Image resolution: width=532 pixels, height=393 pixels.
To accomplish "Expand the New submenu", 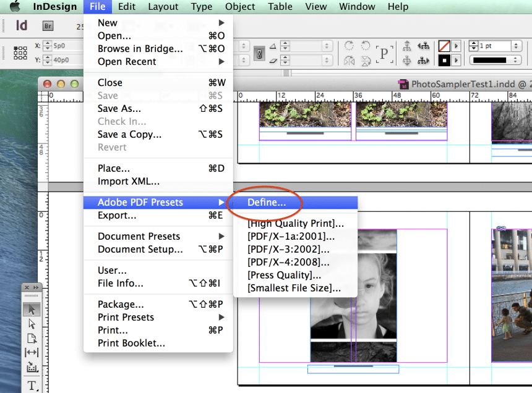I will coord(158,23).
